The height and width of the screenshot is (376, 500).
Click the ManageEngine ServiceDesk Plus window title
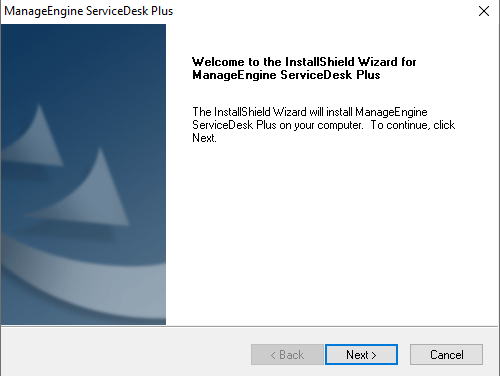click(x=89, y=11)
